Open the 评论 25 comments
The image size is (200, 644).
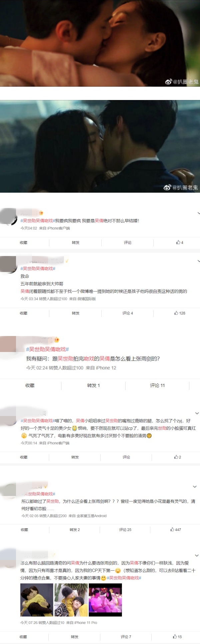tap(125, 529)
